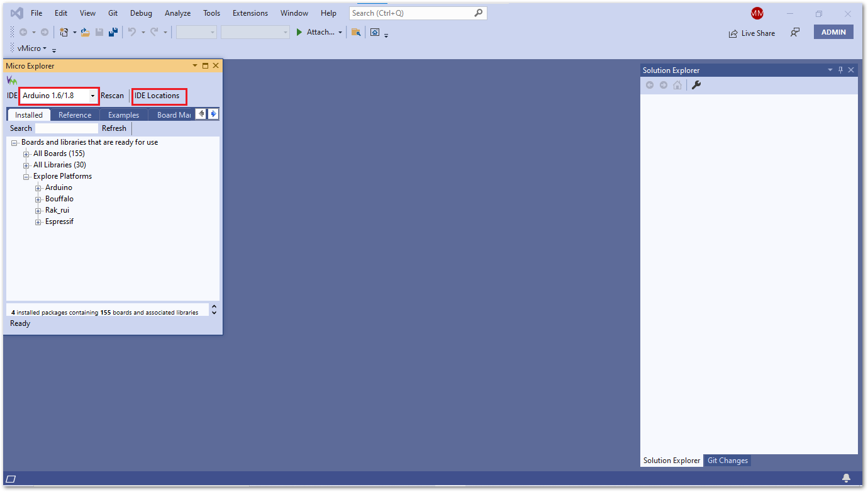Open the Attach button dropdown arrow
The height and width of the screenshot is (492, 868).
click(x=340, y=32)
